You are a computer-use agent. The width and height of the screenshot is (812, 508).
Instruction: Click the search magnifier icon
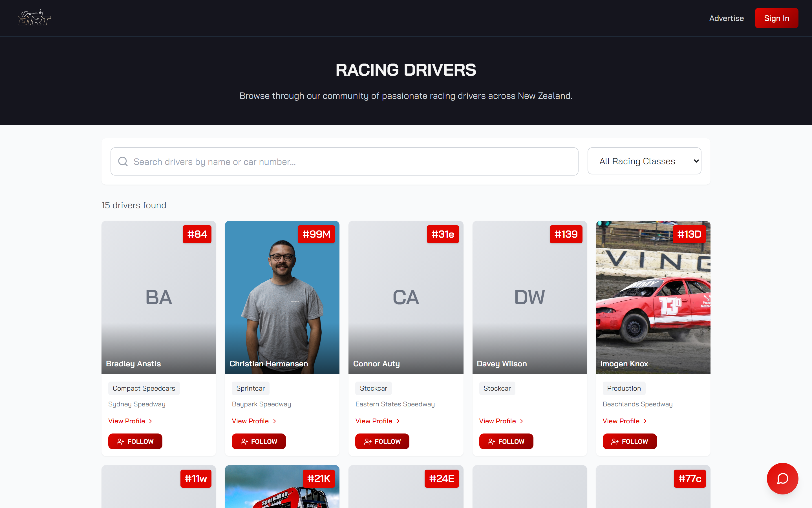[x=123, y=162]
